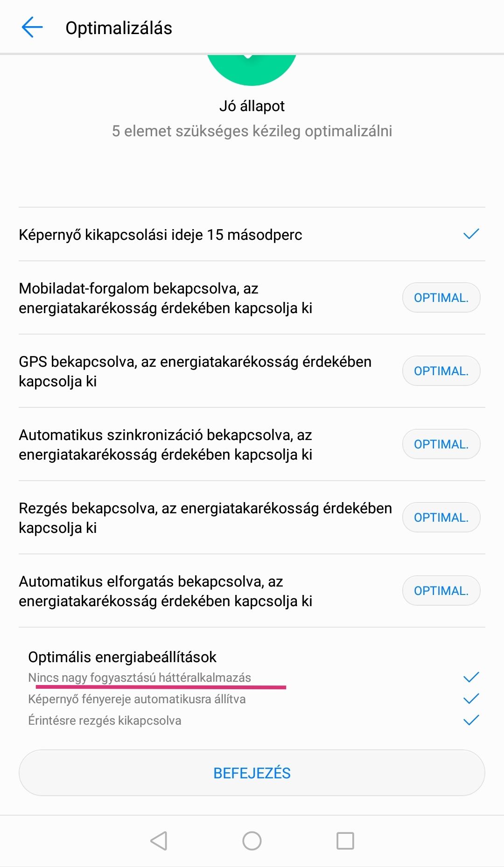Optimize the Automatikus elforgatás setting
This screenshot has height=867, width=504.
(441, 591)
